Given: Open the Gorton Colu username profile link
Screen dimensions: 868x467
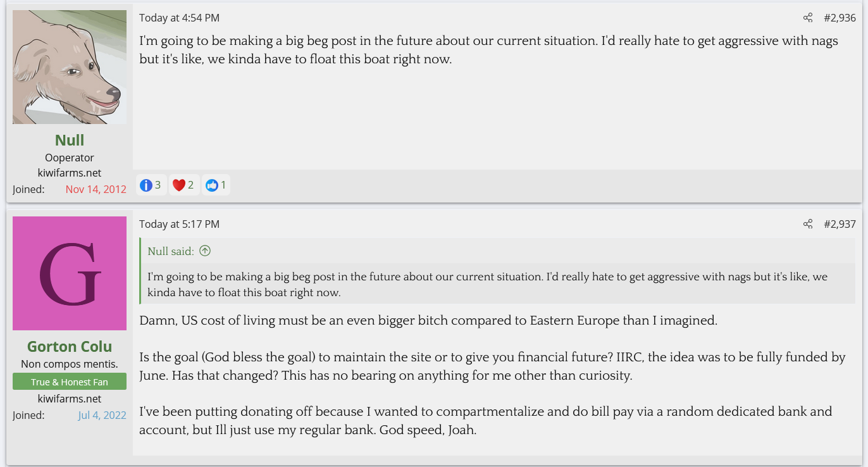Looking at the screenshot, I should tap(70, 347).
